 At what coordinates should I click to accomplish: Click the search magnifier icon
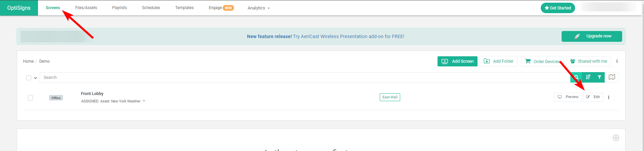(576, 77)
